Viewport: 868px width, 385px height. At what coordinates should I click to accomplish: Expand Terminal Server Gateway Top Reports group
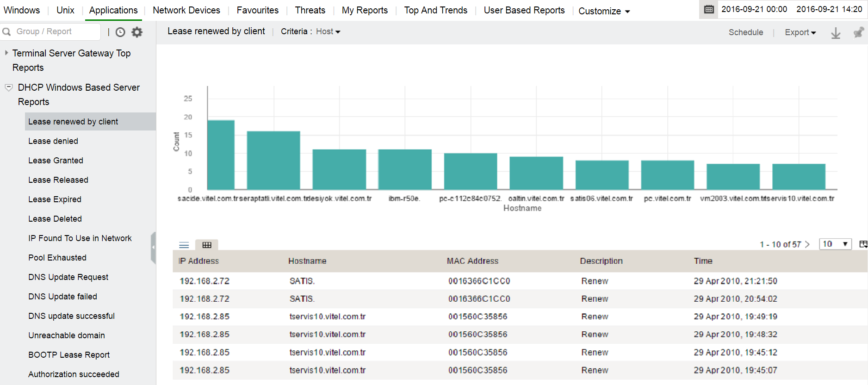coord(6,53)
